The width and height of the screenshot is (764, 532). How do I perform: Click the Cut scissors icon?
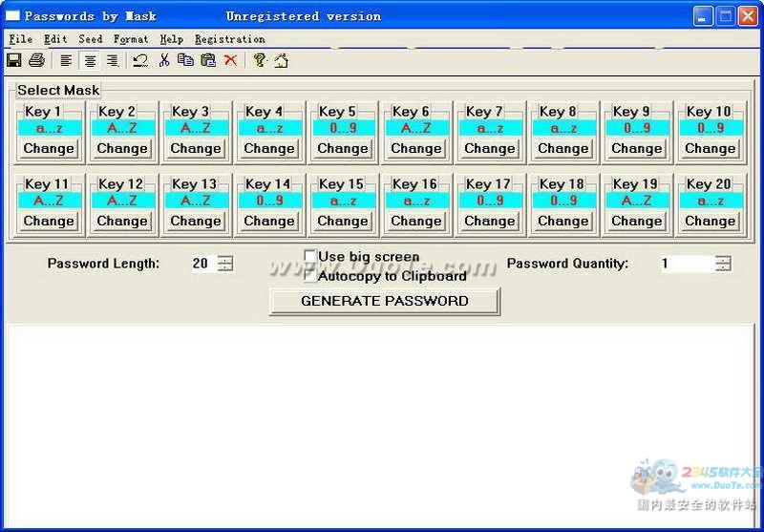pos(164,60)
